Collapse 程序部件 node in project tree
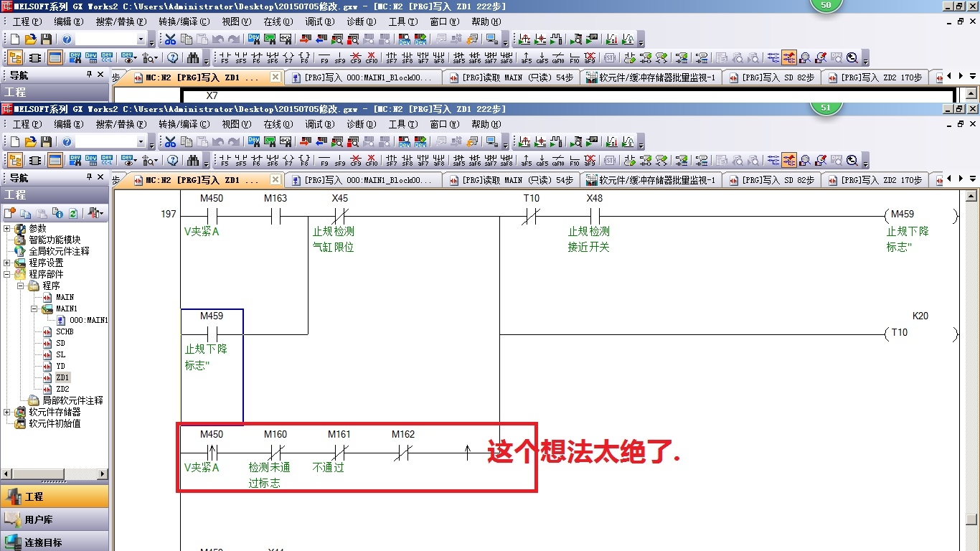Screen dimensions: 980x551 click(x=7, y=275)
